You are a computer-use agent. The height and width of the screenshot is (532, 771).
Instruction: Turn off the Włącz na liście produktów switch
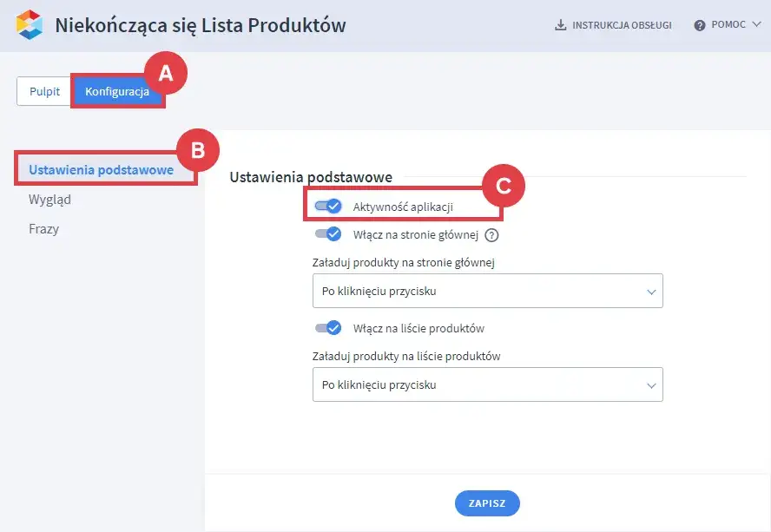[x=328, y=328]
